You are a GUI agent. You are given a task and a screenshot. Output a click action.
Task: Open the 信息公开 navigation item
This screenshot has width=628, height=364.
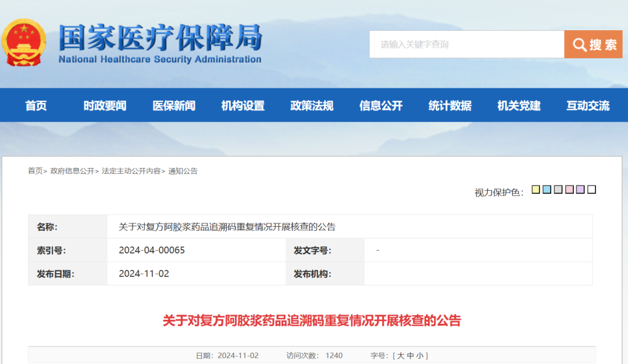(x=380, y=106)
